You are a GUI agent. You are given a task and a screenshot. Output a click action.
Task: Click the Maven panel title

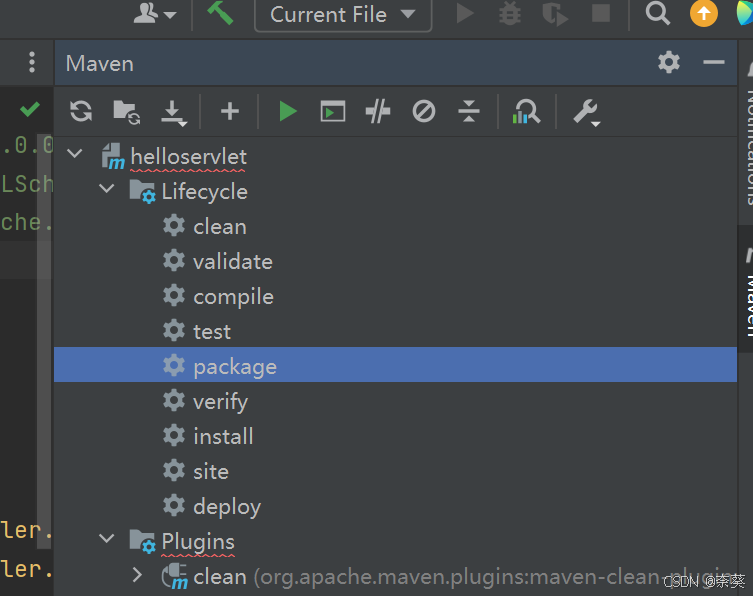[x=100, y=63]
